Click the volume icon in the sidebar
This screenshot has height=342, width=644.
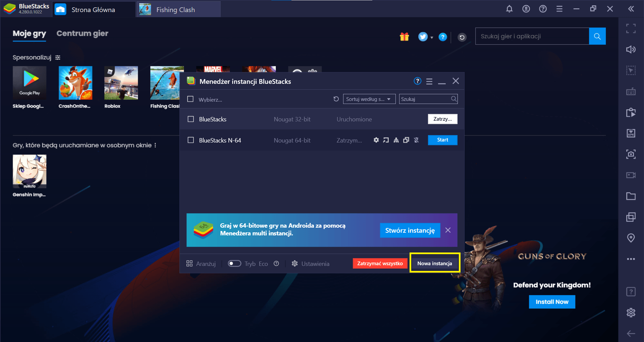pyautogui.click(x=631, y=50)
